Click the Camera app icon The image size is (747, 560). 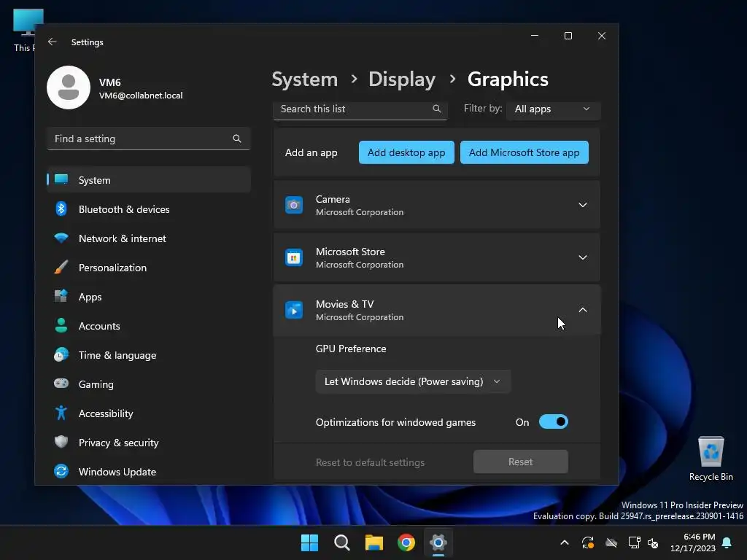click(294, 205)
